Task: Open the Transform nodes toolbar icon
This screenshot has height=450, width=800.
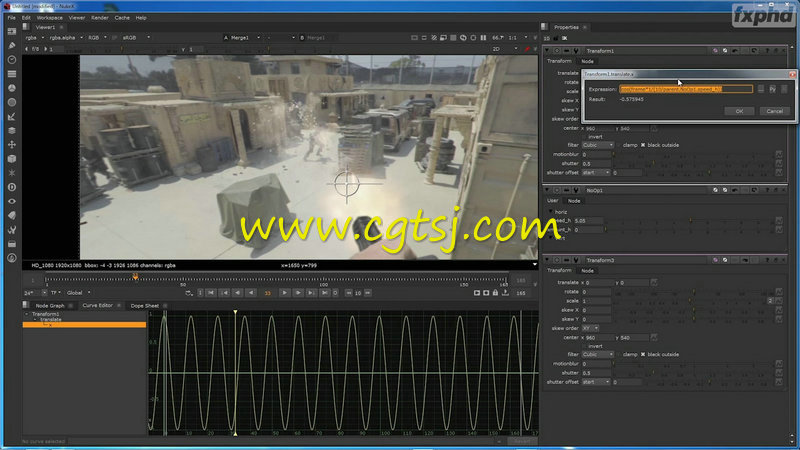Action: pos(12,145)
